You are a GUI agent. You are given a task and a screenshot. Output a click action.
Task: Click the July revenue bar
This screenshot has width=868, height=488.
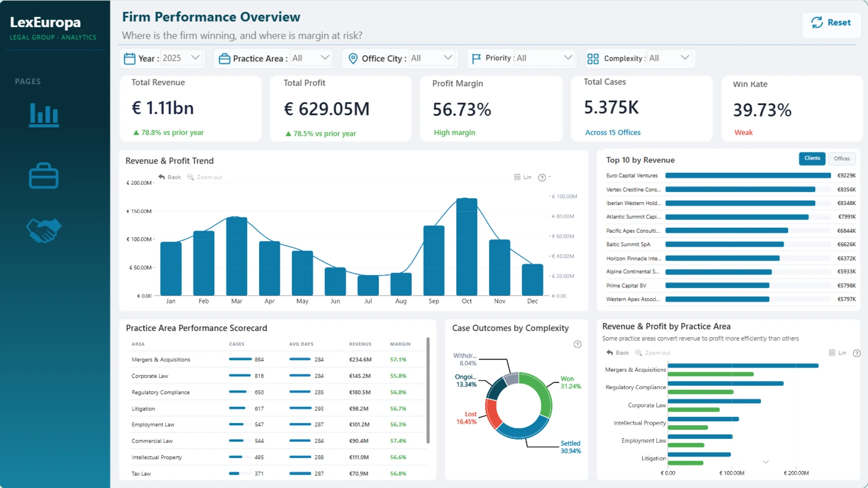(x=368, y=286)
